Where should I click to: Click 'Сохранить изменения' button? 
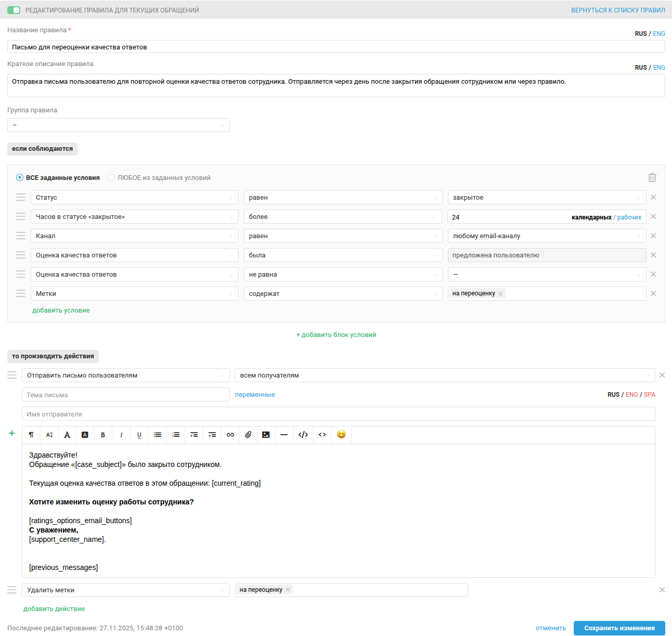pyautogui.click(x=619, y=628)
